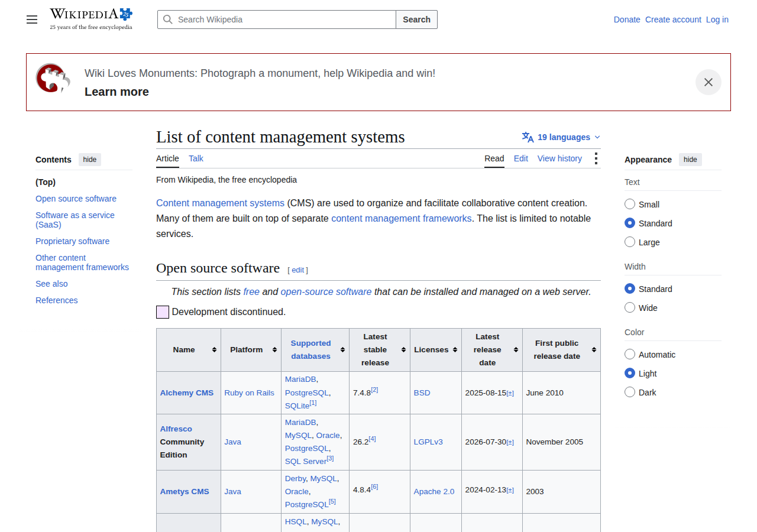The image size is (757, 532).
Task: Select Standard text size option
Action: pyautogui.click(x=630, y=223)
